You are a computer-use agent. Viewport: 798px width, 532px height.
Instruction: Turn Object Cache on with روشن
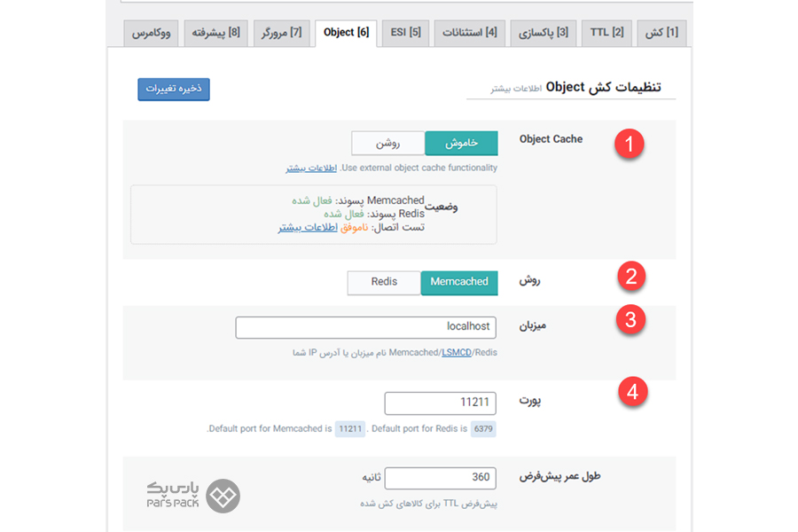[x=387, y=143]
